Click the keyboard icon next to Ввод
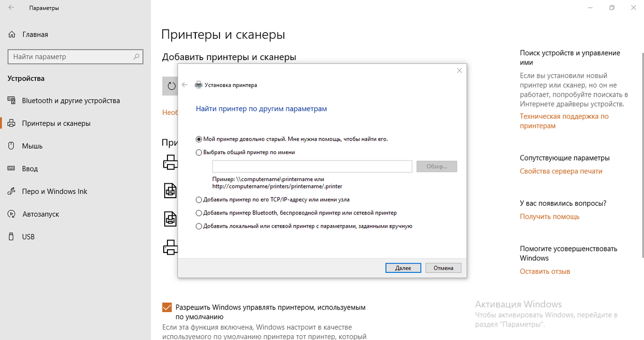The image size is (644, 340). [x=12, y=169]
